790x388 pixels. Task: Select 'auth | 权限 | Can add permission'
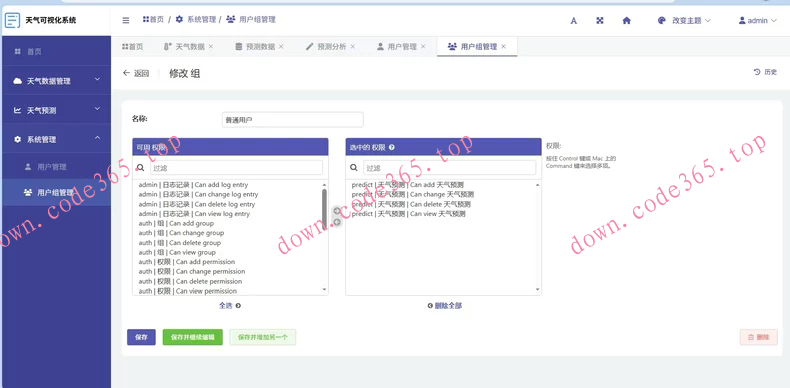(x=186, y=262)
